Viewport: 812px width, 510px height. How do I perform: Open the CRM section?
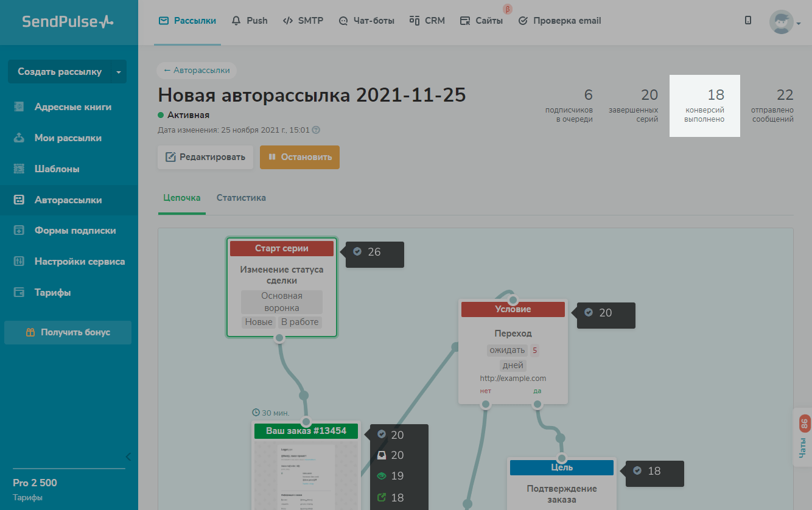point(427,21)
